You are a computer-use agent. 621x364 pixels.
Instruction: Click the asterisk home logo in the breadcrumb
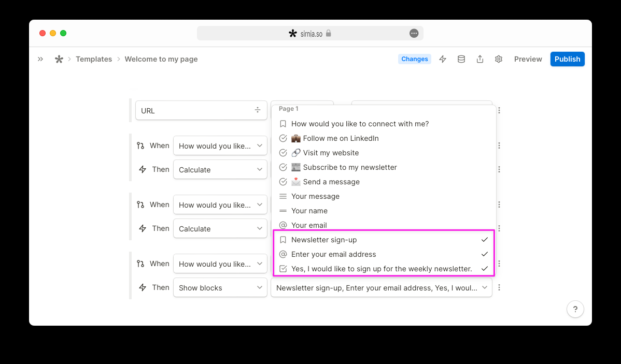pos(59,59)
